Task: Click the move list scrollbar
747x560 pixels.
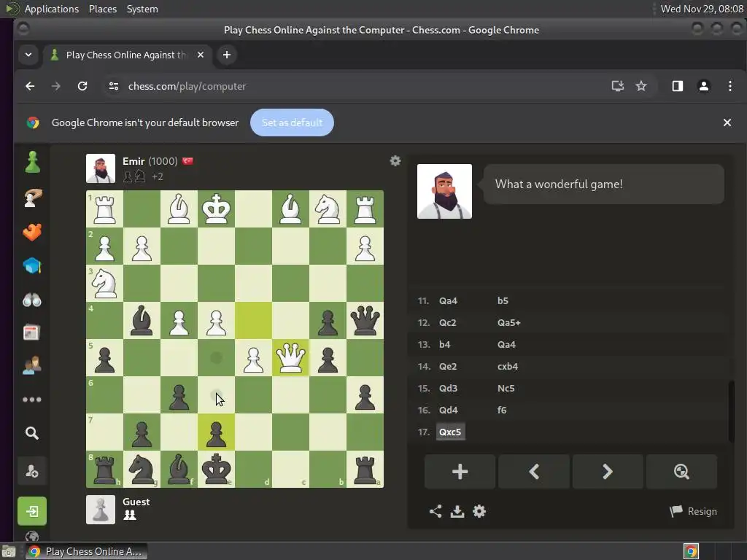Action: [731, 411]
